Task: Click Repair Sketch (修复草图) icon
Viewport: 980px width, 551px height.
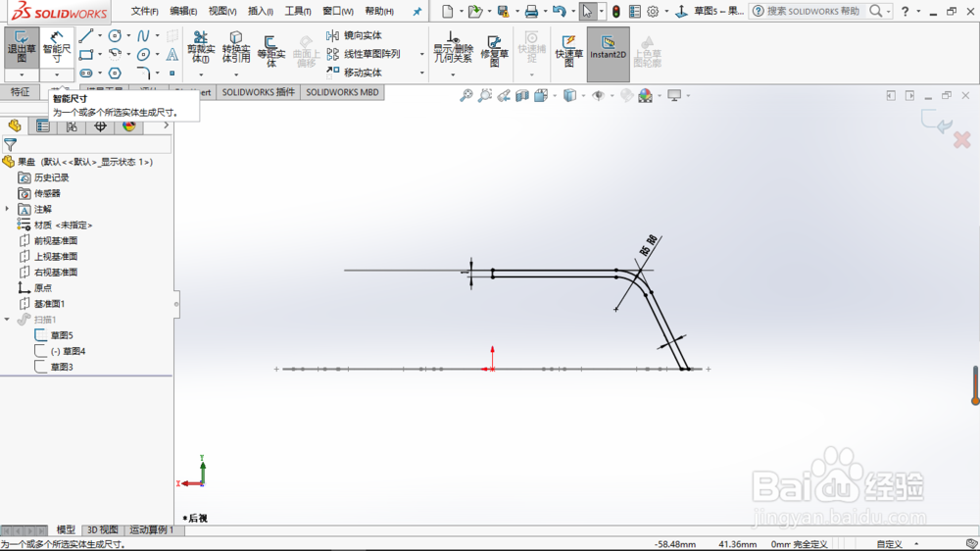Action: coord(494,50)
